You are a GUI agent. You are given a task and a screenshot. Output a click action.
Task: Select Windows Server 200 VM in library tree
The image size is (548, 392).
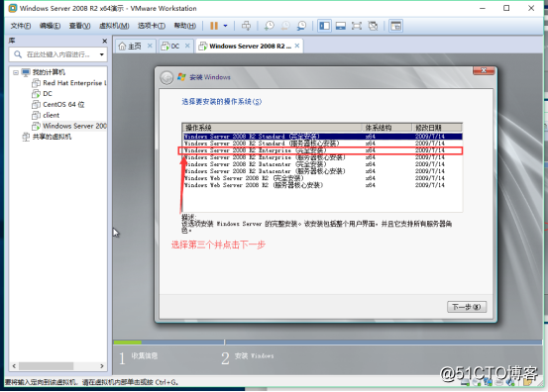point(74,126)
